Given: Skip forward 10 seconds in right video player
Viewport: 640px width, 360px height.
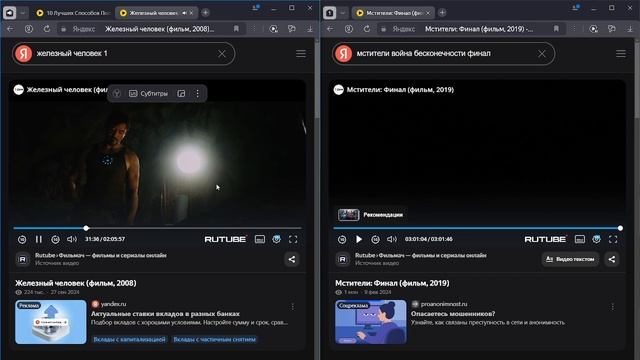Looking at the screenshot, I should (375, 239).
